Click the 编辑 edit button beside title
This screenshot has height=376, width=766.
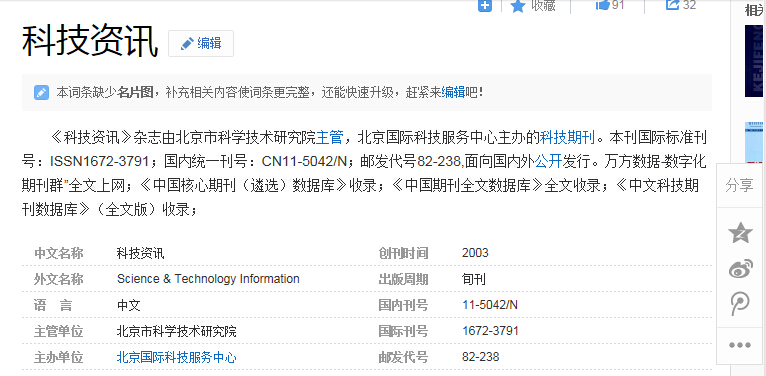pyautogui.click(x=201, y=43)
